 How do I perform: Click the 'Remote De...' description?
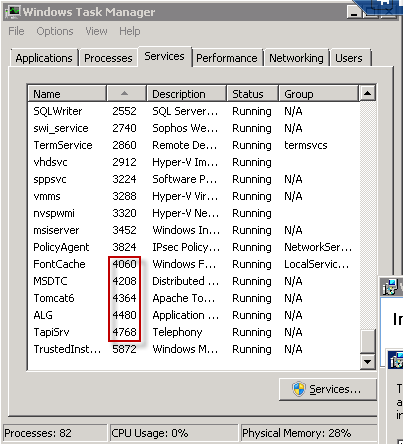(185, 145)
